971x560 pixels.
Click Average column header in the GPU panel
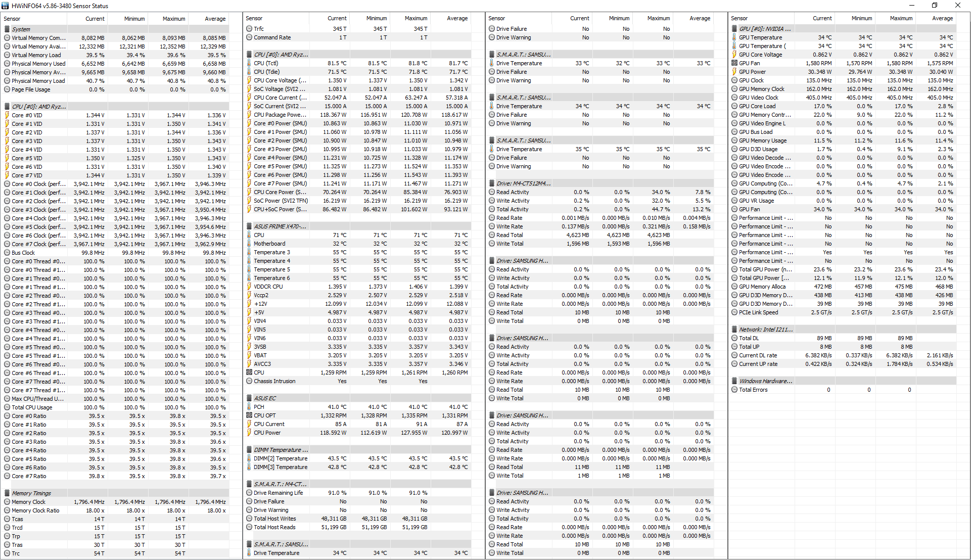point(942,18)
